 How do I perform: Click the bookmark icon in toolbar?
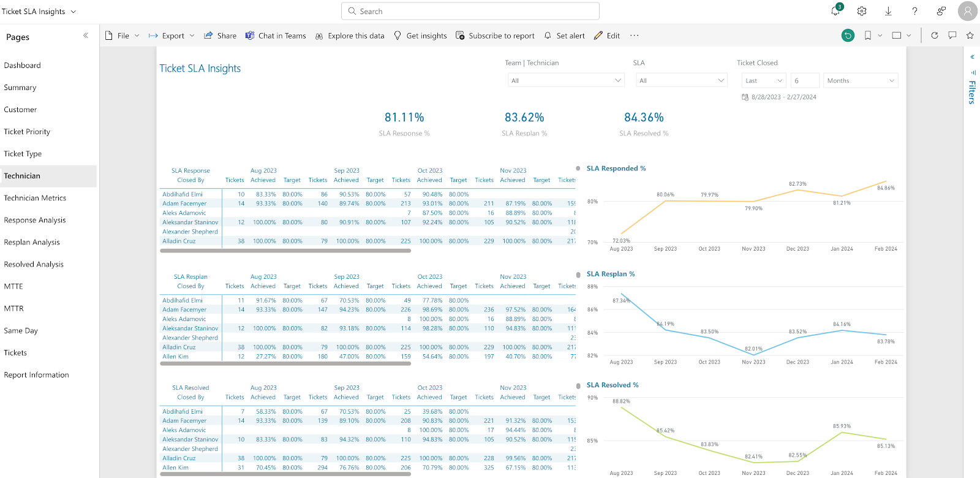click(x=868, y=36)
